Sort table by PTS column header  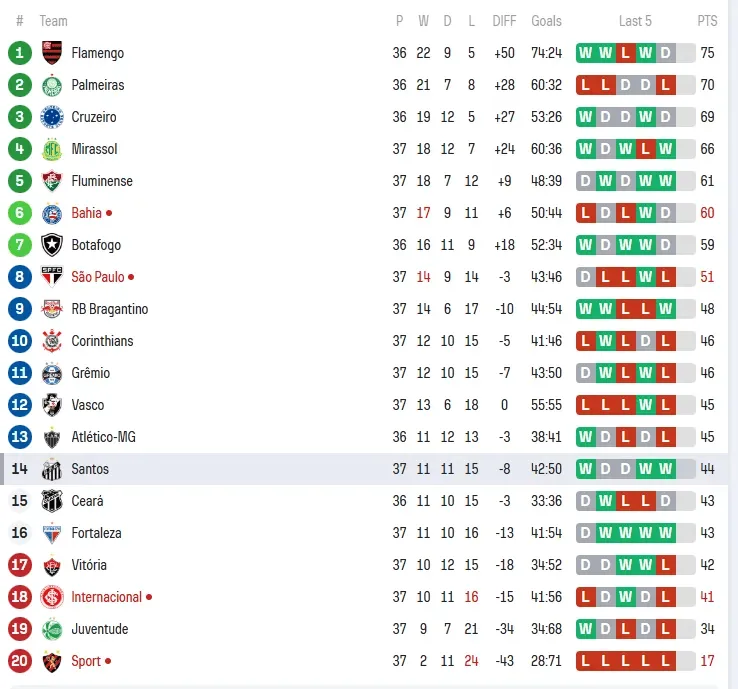[x=707, y=21]
